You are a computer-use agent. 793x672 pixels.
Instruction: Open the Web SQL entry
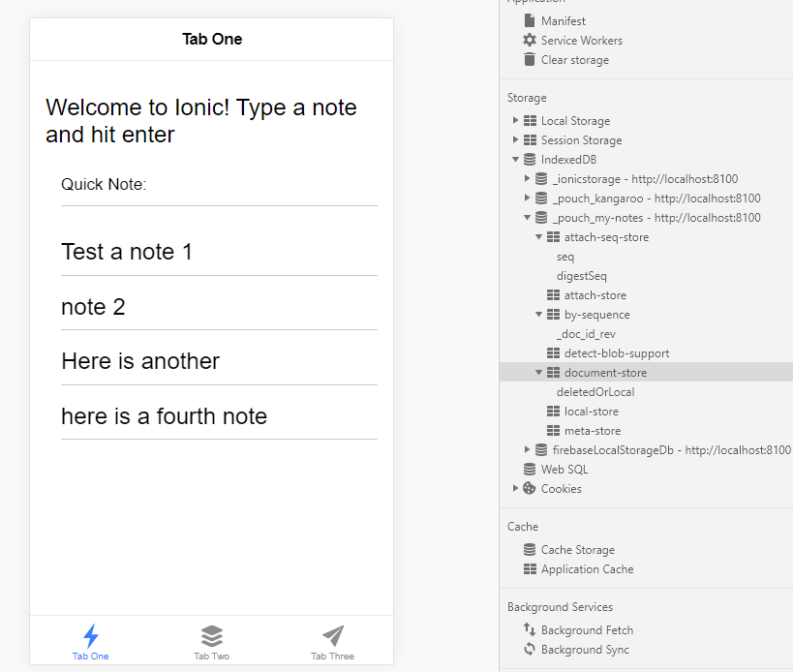pos(564,470)
